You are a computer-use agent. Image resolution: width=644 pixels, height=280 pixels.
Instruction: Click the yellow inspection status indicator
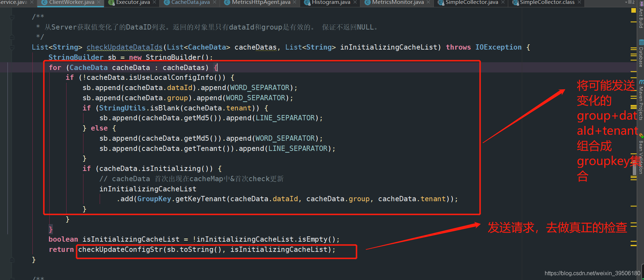[x=633, y=11]
